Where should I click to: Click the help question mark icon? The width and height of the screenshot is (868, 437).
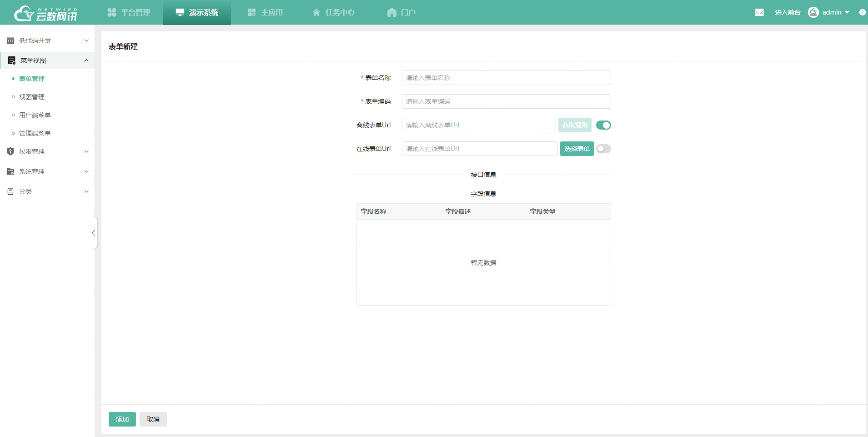pos(862,12)
